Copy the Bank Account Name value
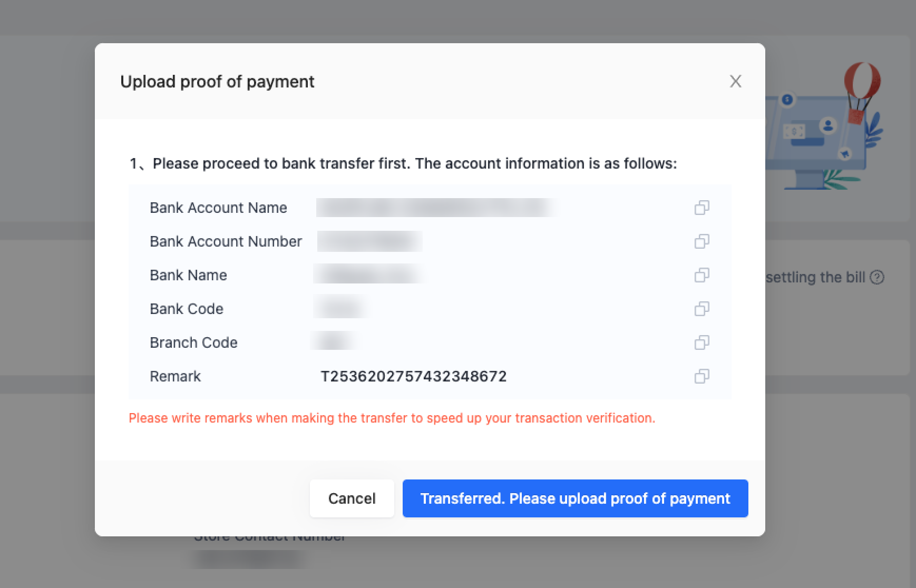 [x=701, y=208]
